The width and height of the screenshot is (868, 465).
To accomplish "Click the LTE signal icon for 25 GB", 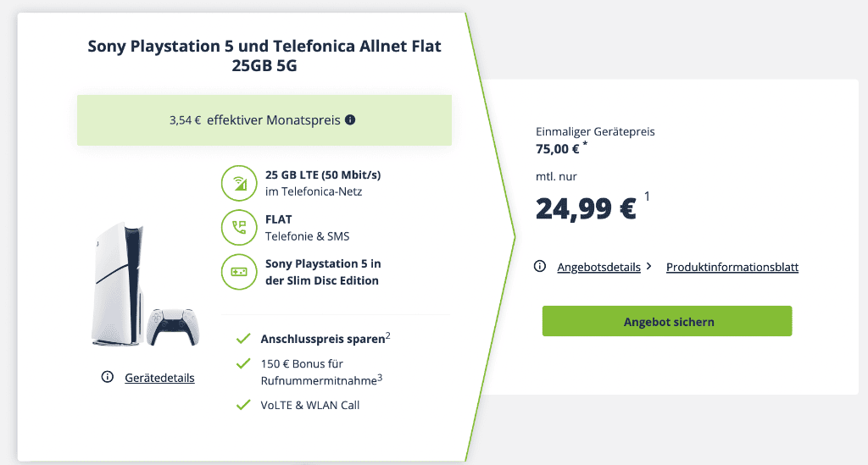I will click(239, 183).
